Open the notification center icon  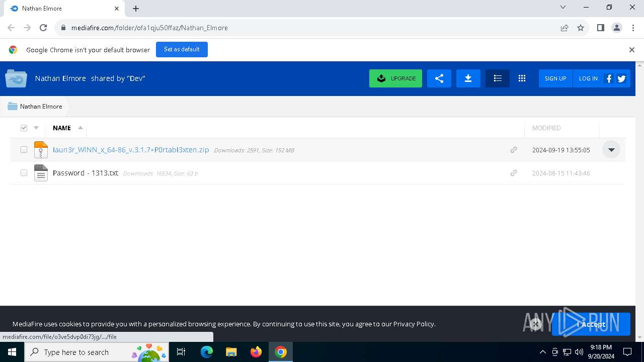627,352
